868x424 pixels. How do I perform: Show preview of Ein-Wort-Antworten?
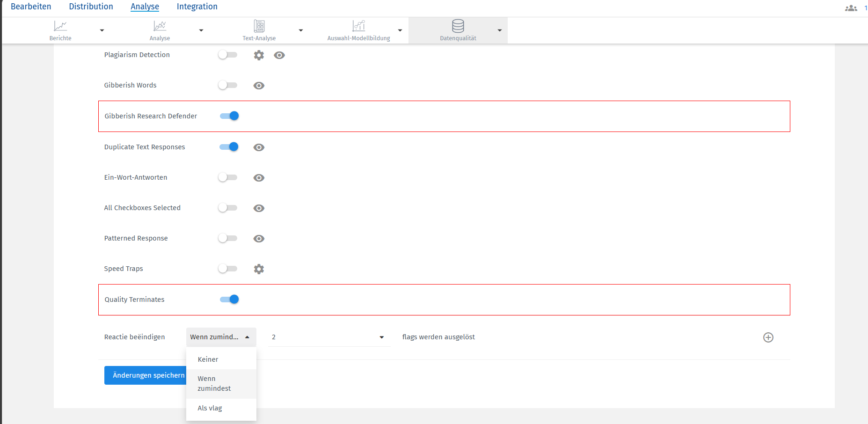tap(259, 178)
